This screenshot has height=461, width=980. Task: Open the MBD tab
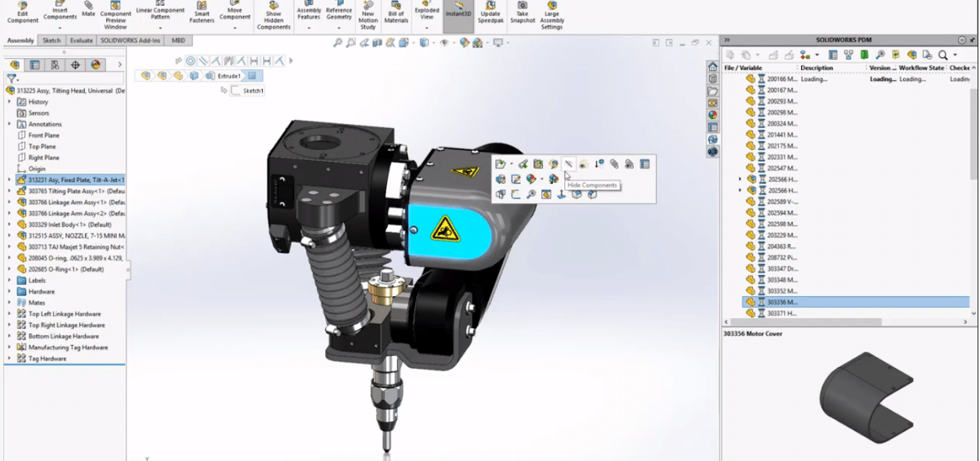[178, 40]
